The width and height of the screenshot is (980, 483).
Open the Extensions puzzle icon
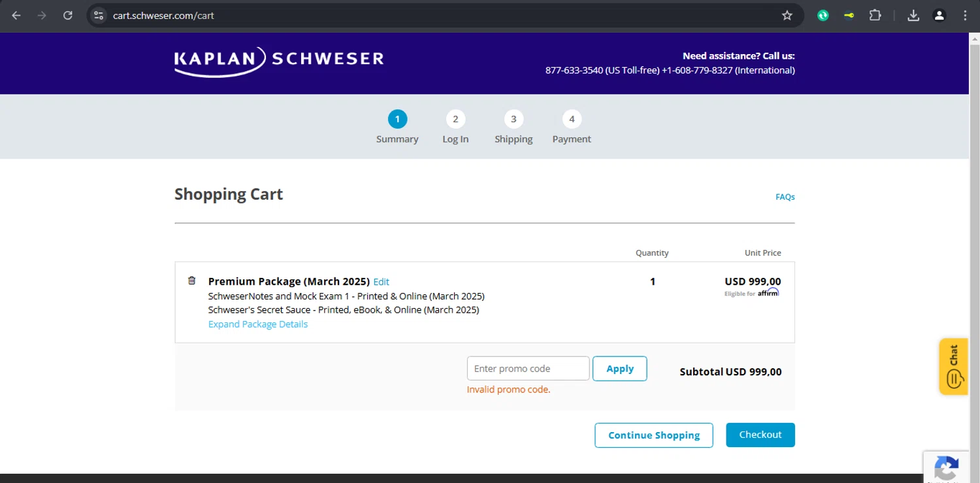tap(875, 16)
